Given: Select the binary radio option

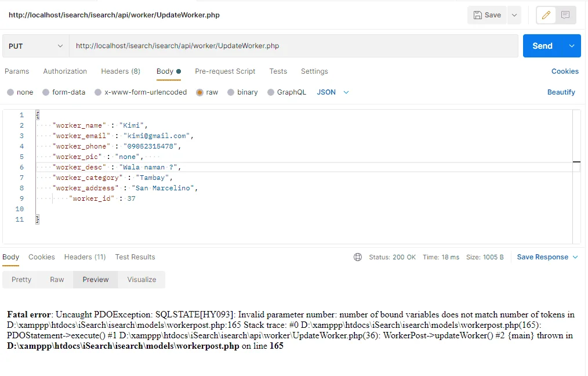Looking at the screenshot, I should [231, 92].
